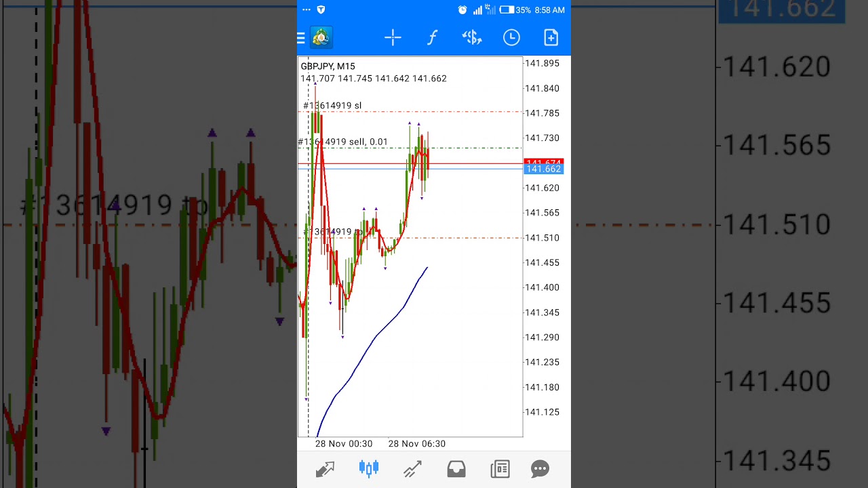Open the timeframe clock selector
Viewport: 868px width, 488px height.
pos(511,38)
